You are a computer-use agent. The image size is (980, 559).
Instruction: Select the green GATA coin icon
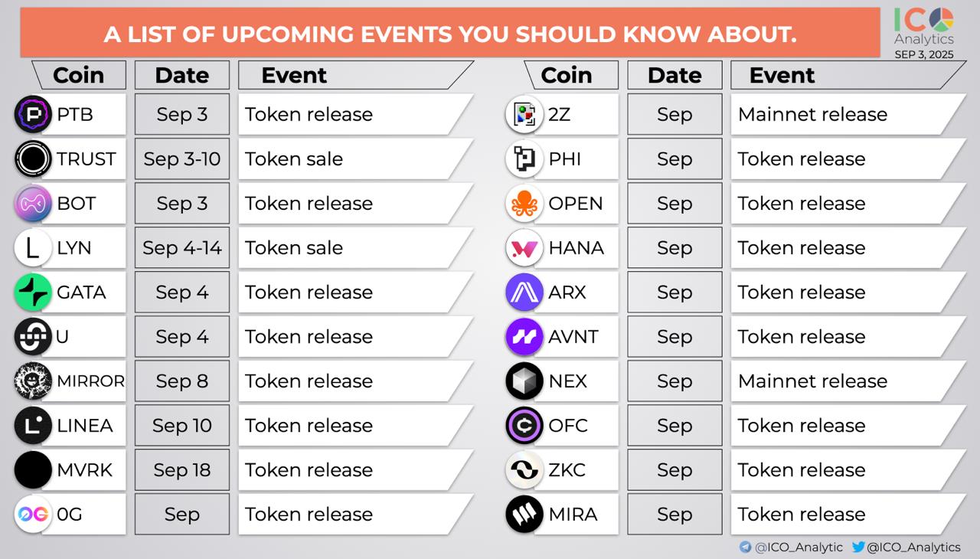pos(33,293)
